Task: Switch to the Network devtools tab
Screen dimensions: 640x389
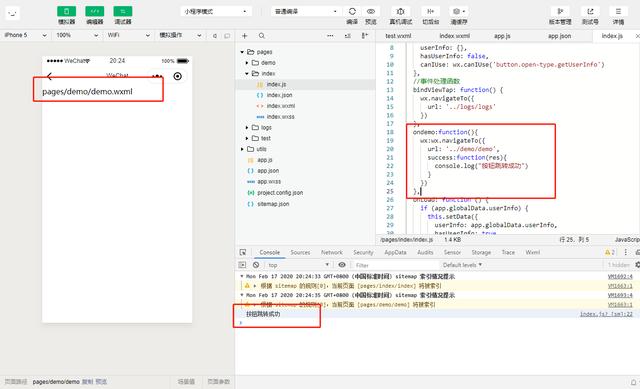Action: pyautogui.click(x=332, y=252)
